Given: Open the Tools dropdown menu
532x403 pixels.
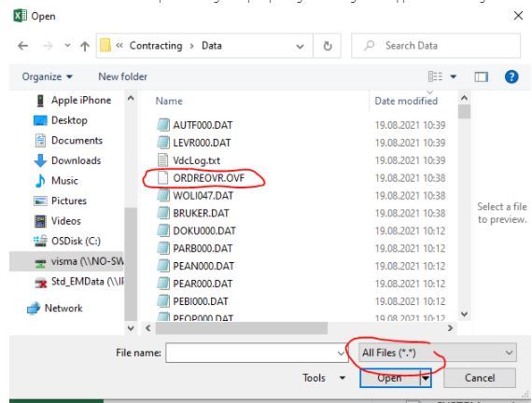Looking at the screenshot, I should click(324, 378).
